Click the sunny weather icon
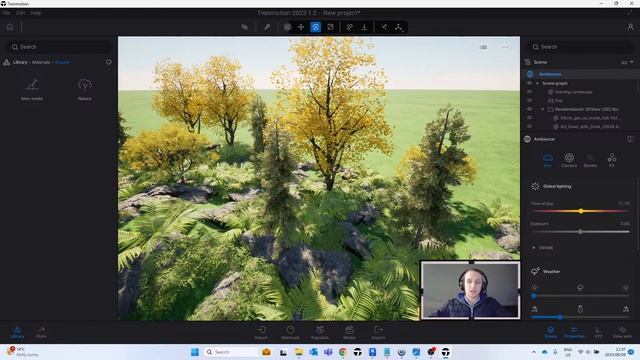Screen dimensions: 640x360 click(534, 288)
